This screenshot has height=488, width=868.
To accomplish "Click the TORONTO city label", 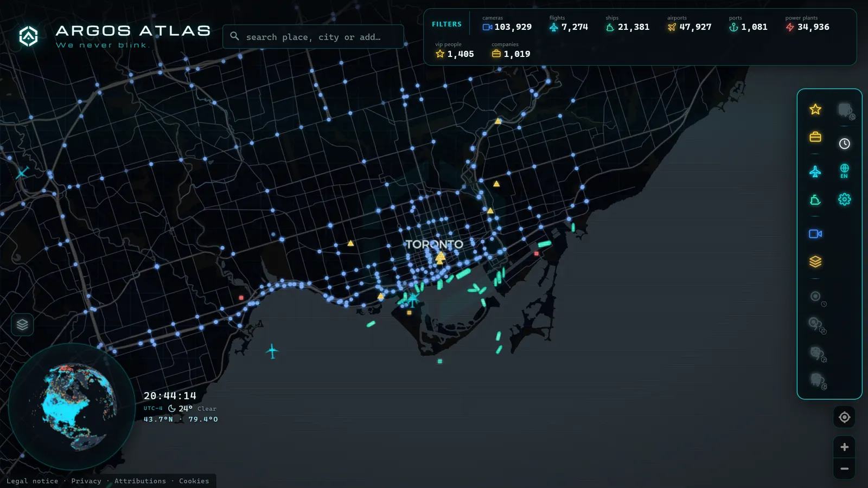I will coord(434,245).
